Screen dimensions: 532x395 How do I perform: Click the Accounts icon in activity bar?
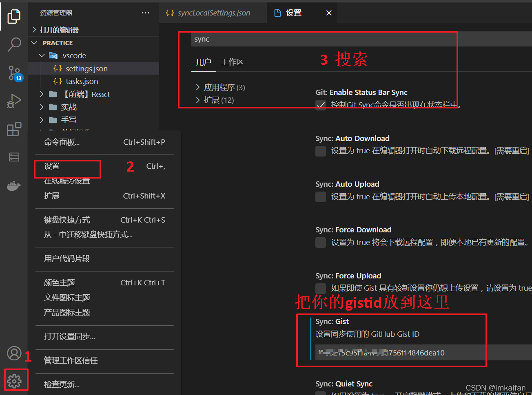click(x=14, y=353)
